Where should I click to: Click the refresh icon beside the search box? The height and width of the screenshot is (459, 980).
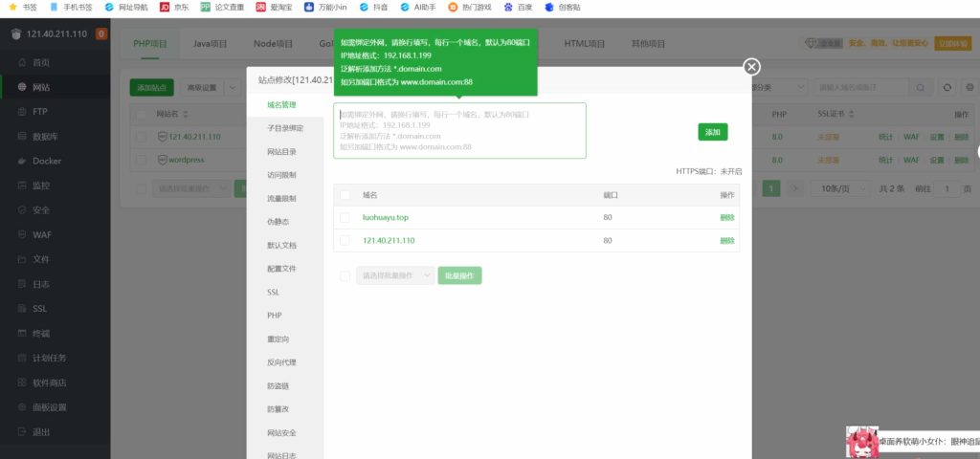[947, 87]
